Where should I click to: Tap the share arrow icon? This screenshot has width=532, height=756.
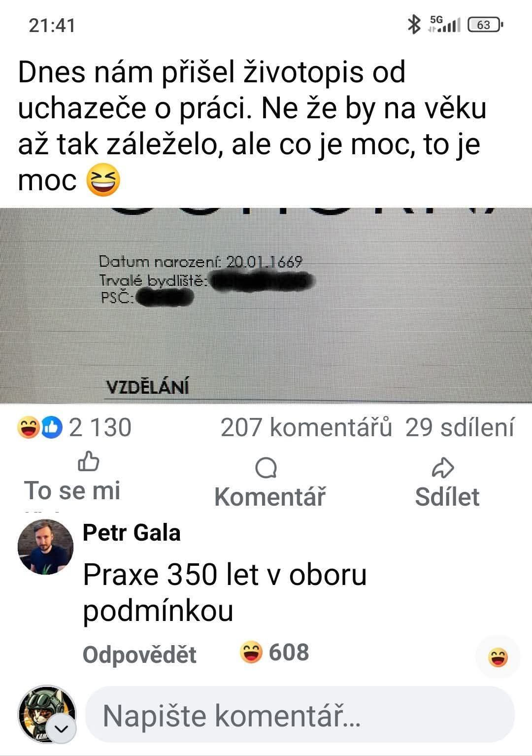[x=442, y=468]
